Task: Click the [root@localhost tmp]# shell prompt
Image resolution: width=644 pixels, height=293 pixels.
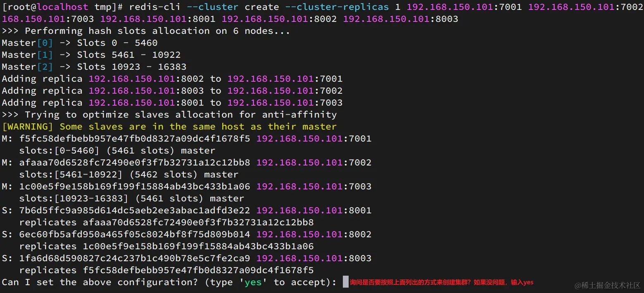Action: click(x=62, y=7)
